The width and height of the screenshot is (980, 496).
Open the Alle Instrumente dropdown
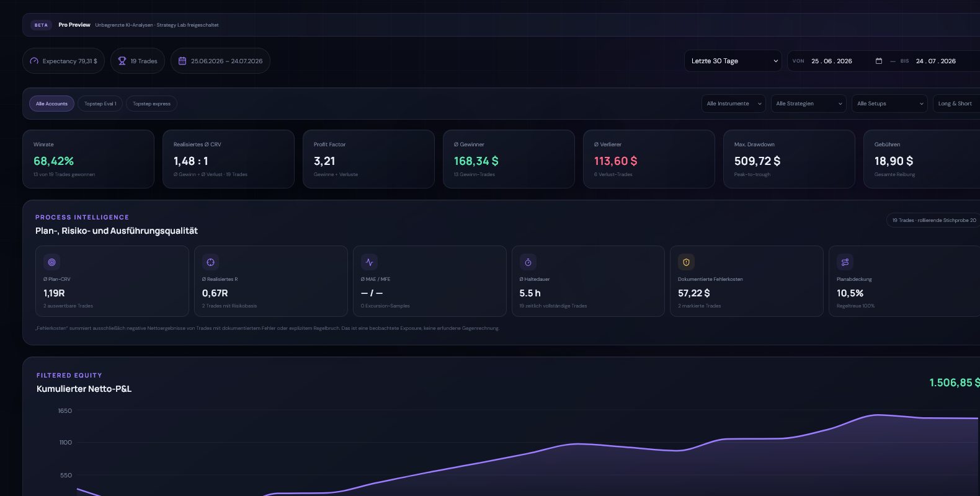(734, 104)
